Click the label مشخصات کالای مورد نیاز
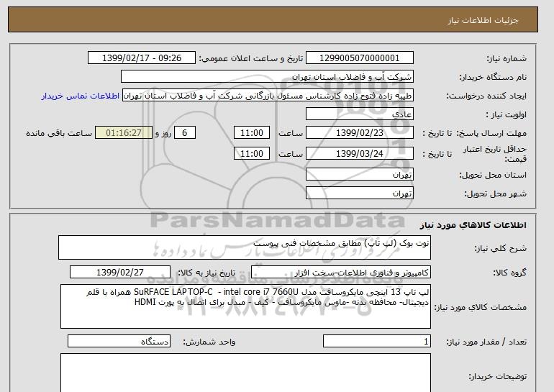Screen dimensions: 554x392 click(x=481, y=307)
